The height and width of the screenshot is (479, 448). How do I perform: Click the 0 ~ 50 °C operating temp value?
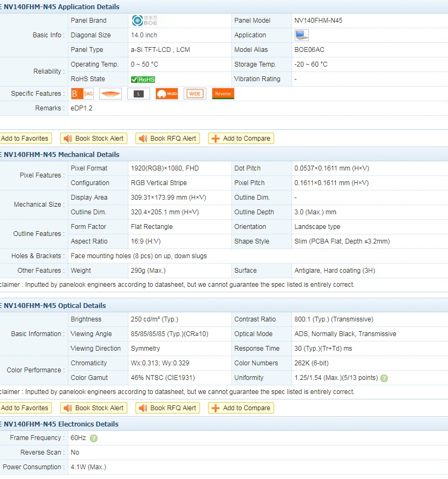click(x=144, y=64)
